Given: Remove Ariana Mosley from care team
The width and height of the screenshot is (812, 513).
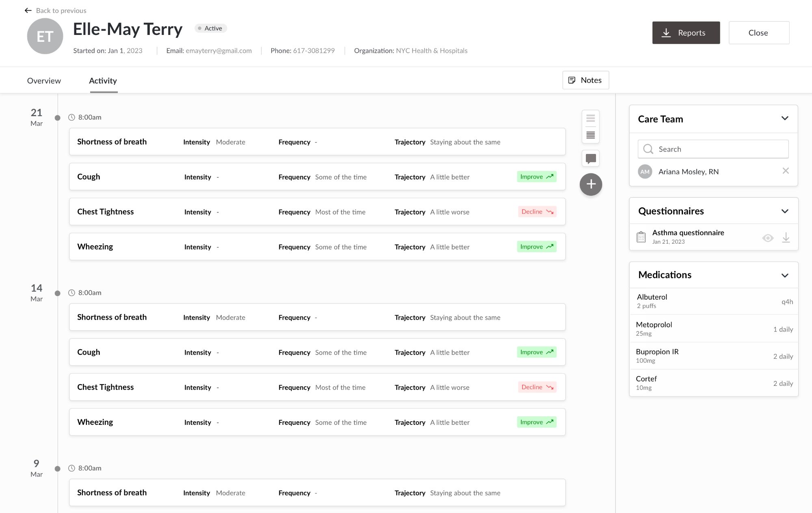Looking at the screenshot, I should tap(785, 171).
